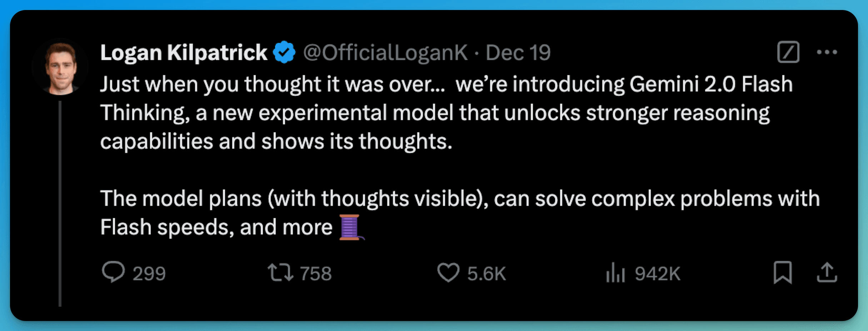Click the @OfficialLoganK handle

384,52
